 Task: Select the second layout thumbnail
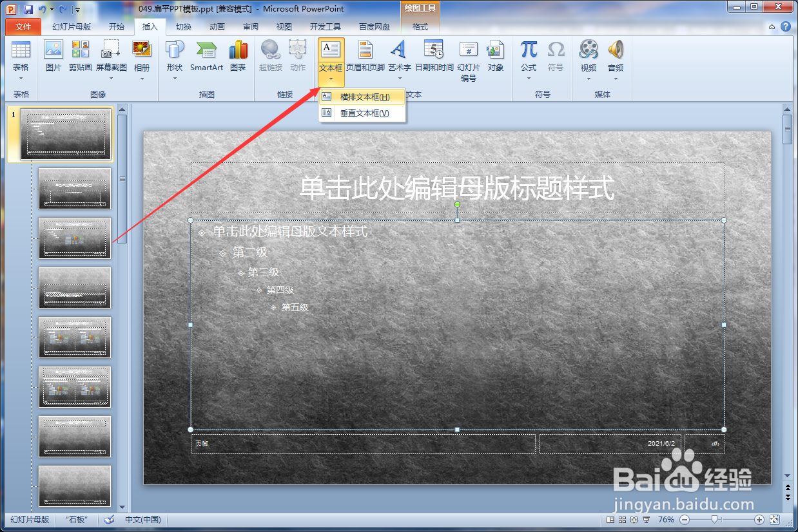tap(75, 189)
